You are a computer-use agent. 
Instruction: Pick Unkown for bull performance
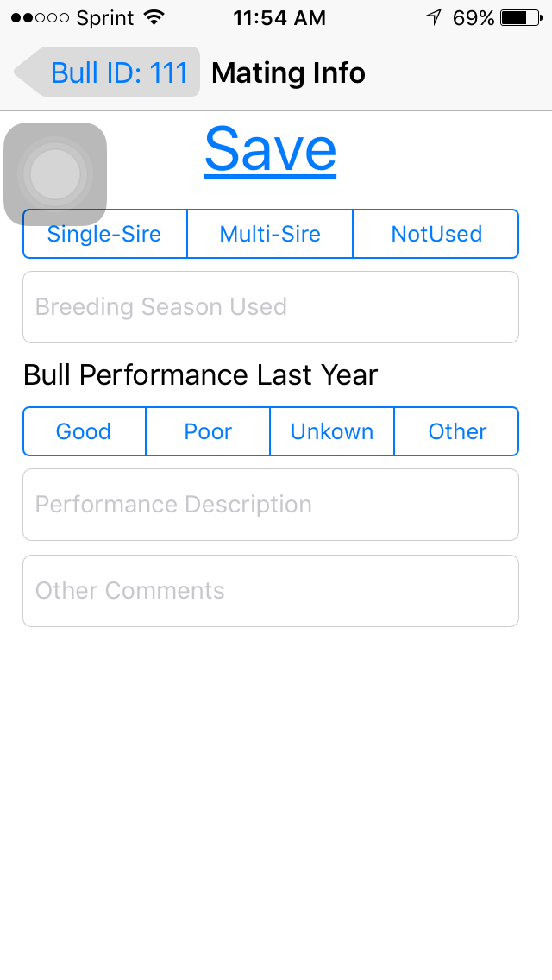(x=332, y=431)
